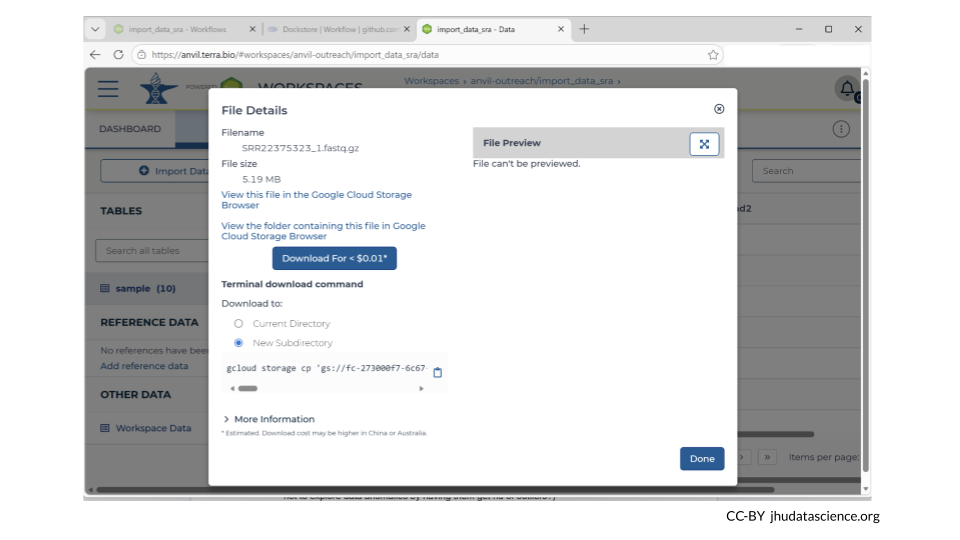Select the import_data_sra Data browser tab
The height and width of the screenshot is (540, 960).
[493, 29]
